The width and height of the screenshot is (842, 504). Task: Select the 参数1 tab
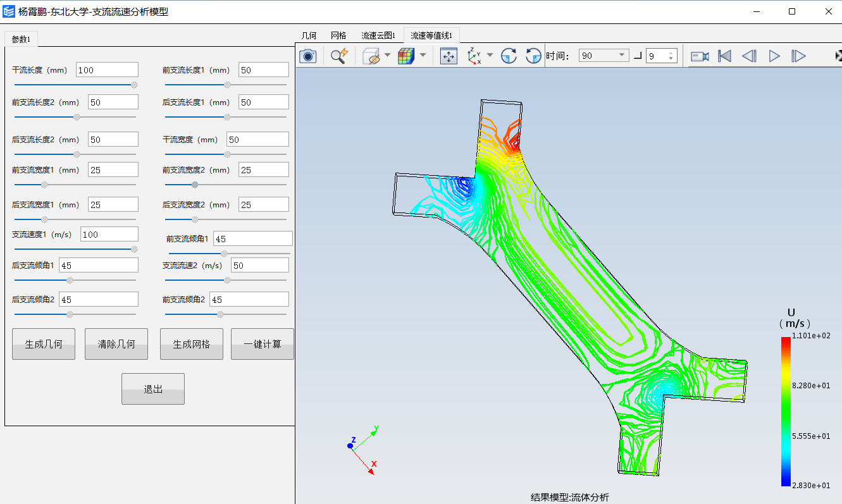[x=21, y=39]
